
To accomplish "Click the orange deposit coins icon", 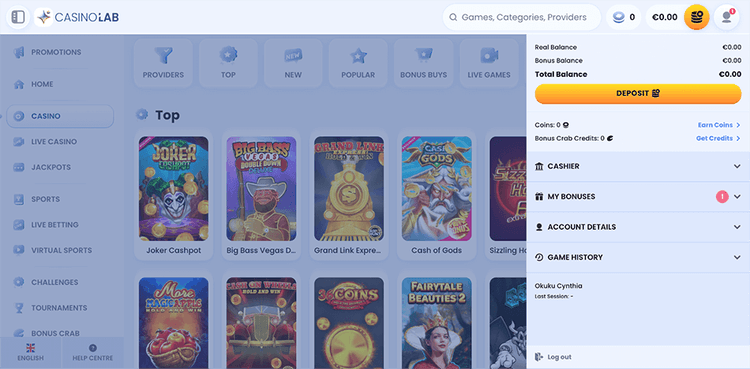I will (x=696, y=17).
